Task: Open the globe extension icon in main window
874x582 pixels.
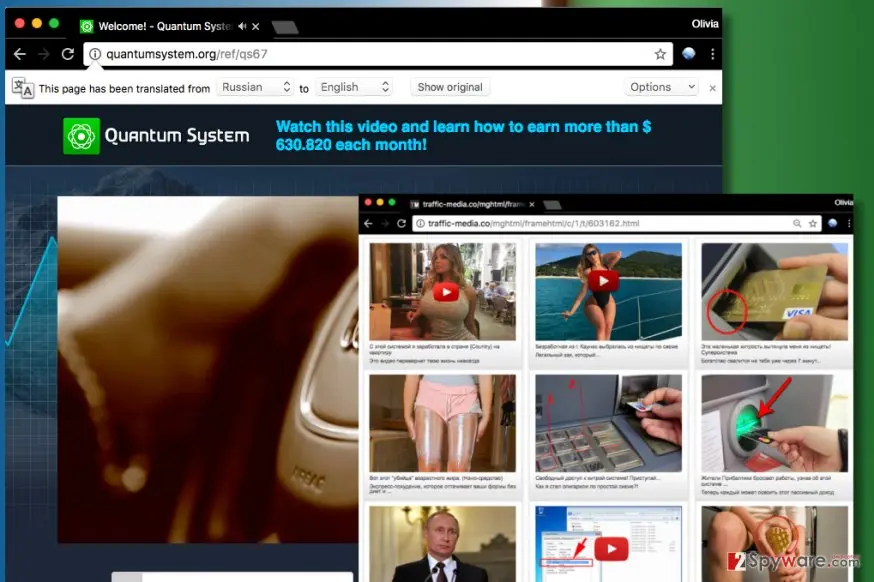Action: point(689,54)
